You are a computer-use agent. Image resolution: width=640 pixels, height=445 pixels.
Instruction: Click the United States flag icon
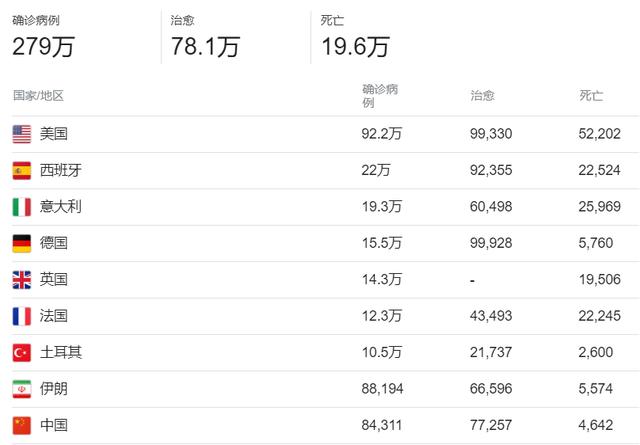[22, 133]
